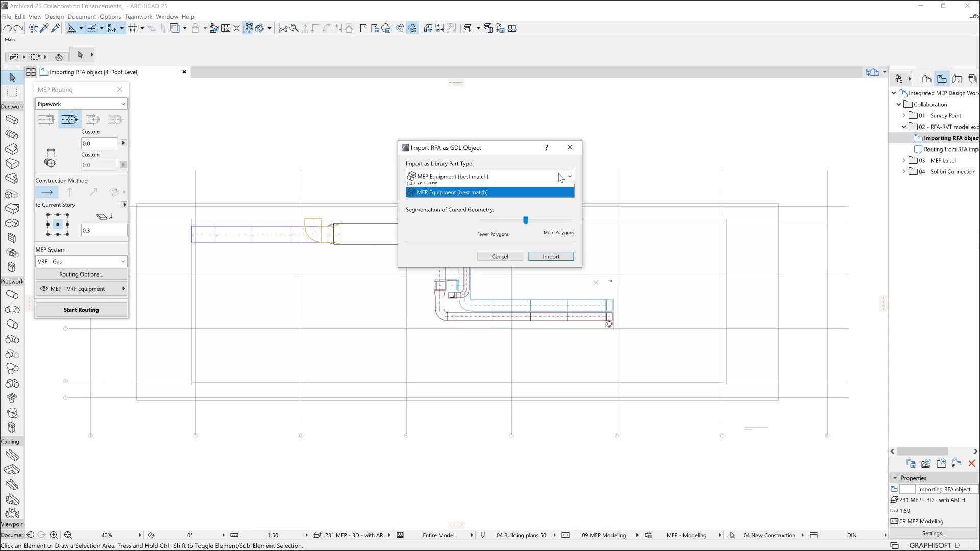This screenshot has width=980, height=551.
Task: Click the Redo arrow in toolbar
Action: (18, 28)
